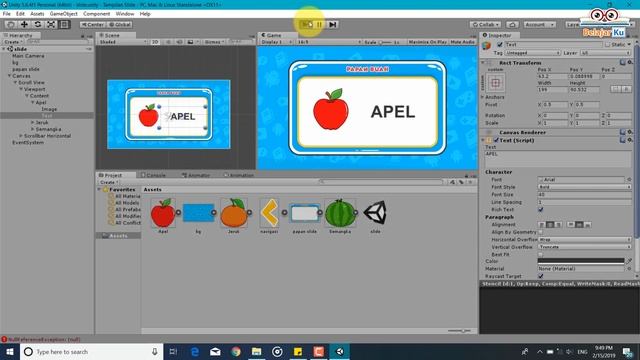Open the Font Style dropdown
Image resolution: width=640 pixels, height=360 pixels.
pyautogui.click(x=584, y=187)
